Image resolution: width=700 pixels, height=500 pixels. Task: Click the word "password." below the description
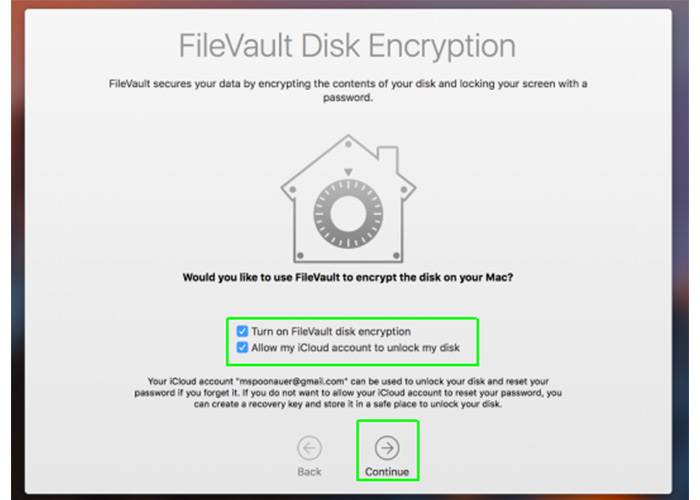pos(348,97)
